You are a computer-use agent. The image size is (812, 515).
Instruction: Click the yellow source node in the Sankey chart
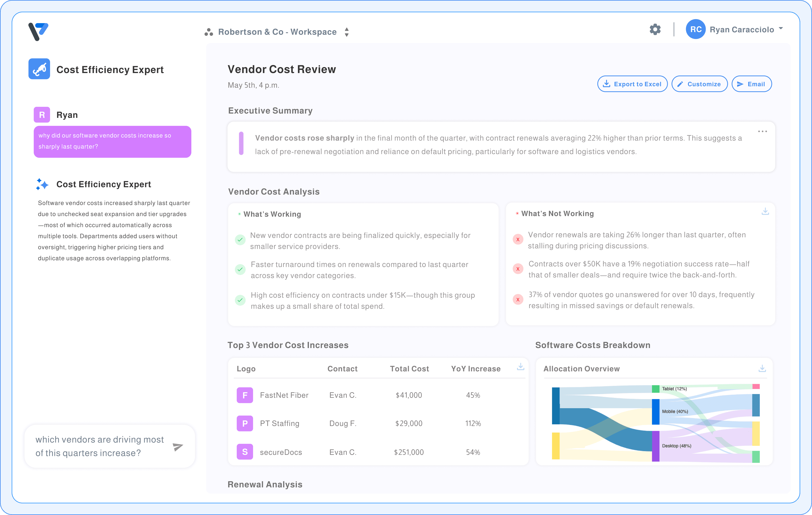tap(555, 446)
